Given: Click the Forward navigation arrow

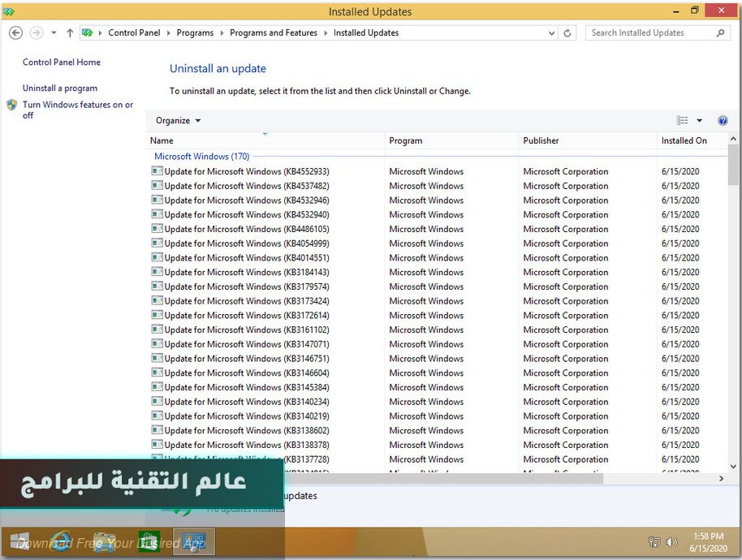Looking at the screenshot, I should pyautogui.click(x=37, y=32).
